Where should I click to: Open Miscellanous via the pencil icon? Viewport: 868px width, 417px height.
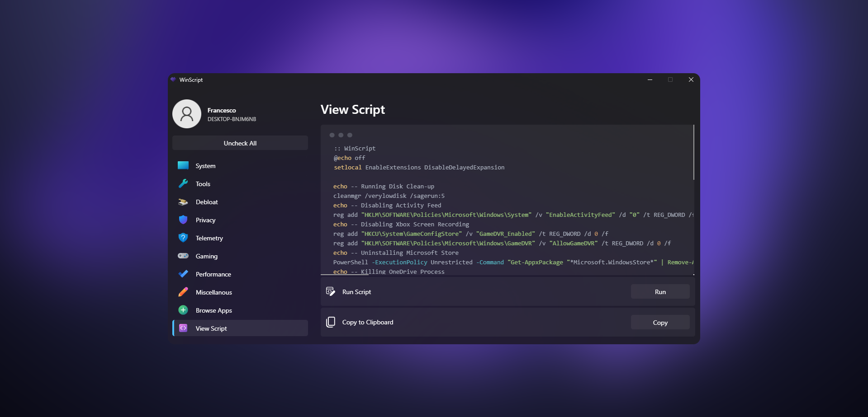(183, 292)
